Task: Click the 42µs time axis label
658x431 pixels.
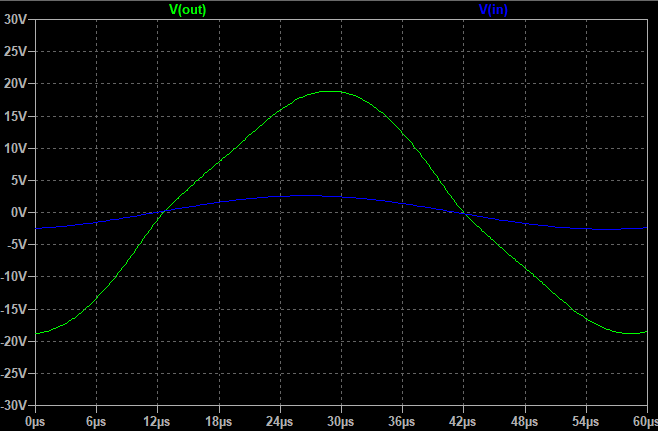Action: coord(463,422)
